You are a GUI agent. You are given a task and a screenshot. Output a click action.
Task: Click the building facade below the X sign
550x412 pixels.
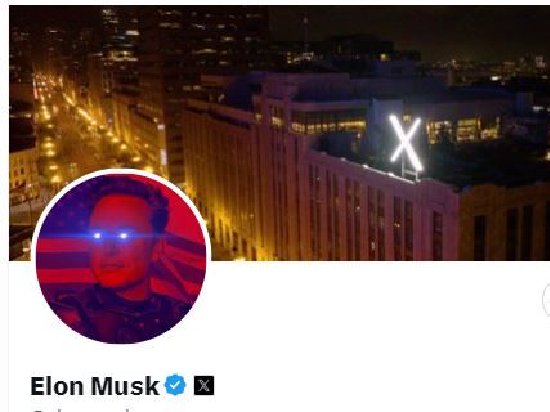coord(379,217)
